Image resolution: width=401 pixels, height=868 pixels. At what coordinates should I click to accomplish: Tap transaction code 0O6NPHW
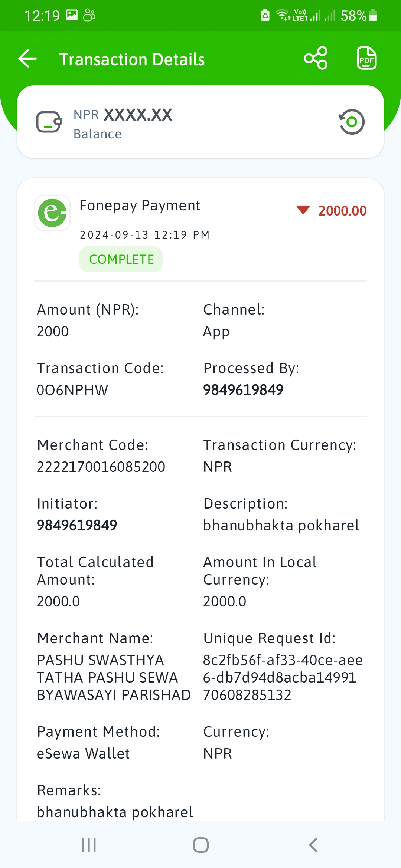pos(72,390)
